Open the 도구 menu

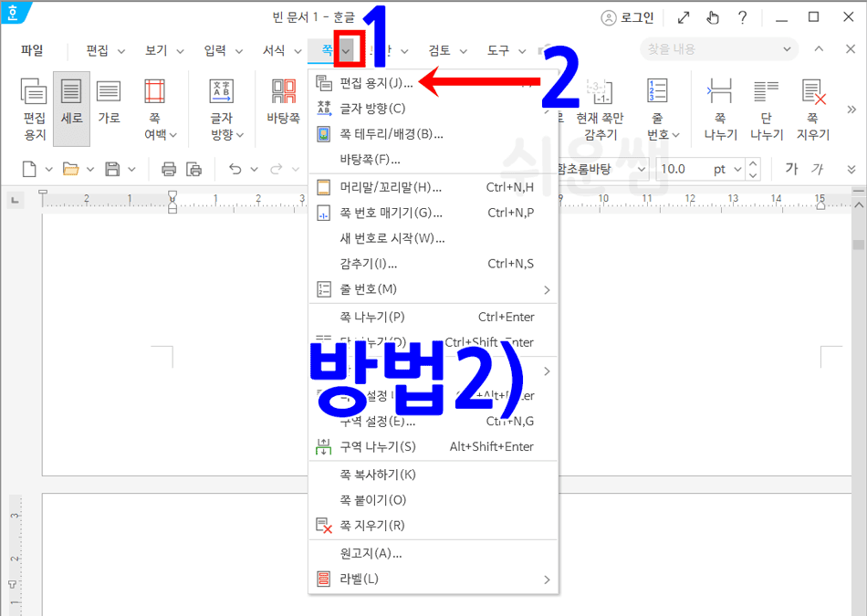pos(498,50)
